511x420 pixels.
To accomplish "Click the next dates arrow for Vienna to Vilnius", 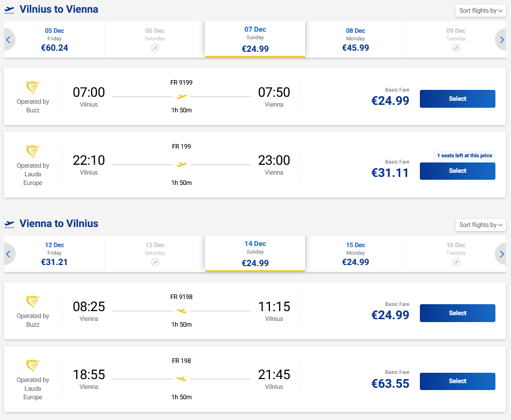I will tap(502, 254).
